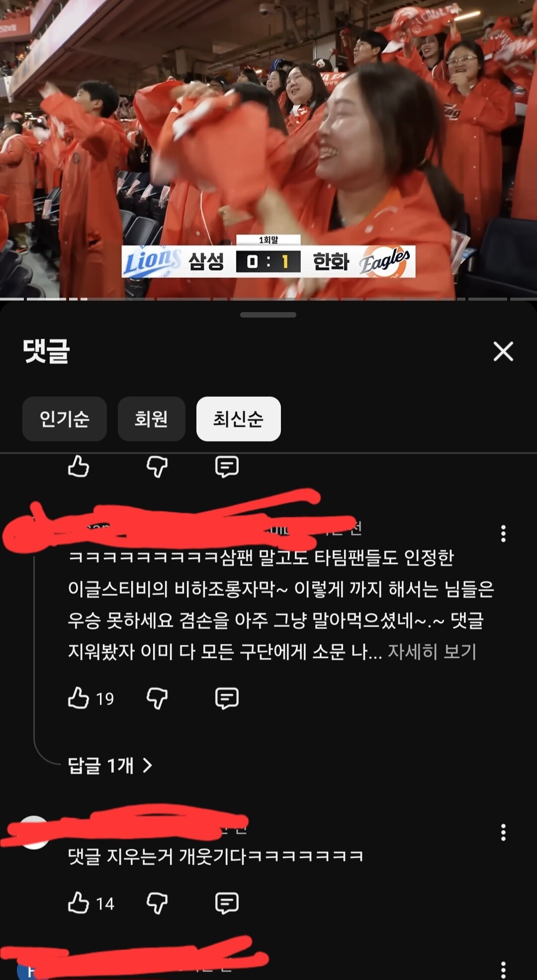Reply to the topmost partially visible comment
The image size is (537, 980).
(x=227, y=467)
